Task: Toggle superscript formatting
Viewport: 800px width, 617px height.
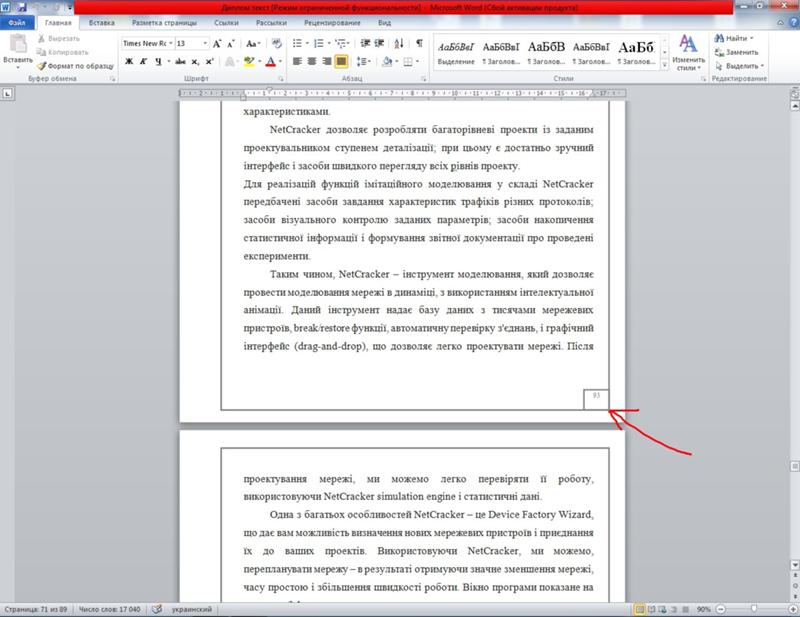Action: [x=209, y=61]
